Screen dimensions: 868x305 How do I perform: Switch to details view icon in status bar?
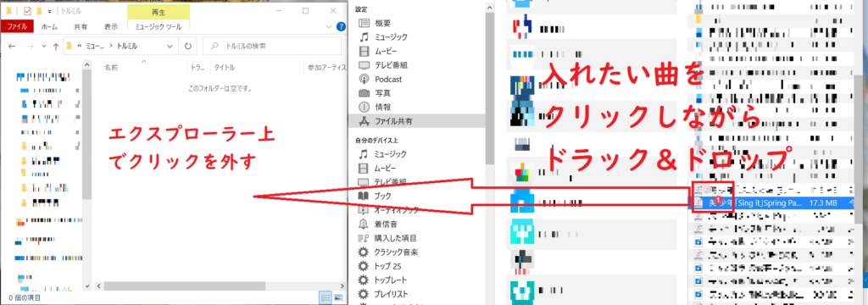coord(325,298)
